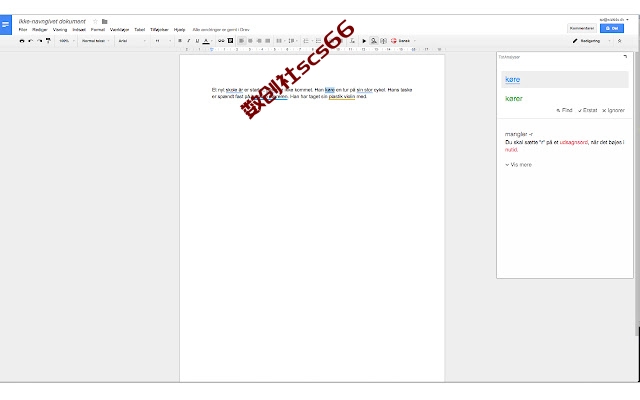This screenshot has height=400, width=640.
Task: Expand the Vis mere section
Action: (x=518, y=164)
